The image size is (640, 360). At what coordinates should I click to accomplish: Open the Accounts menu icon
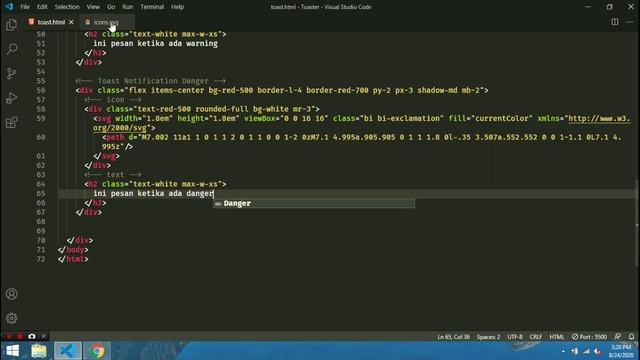[x=11, y=294]
